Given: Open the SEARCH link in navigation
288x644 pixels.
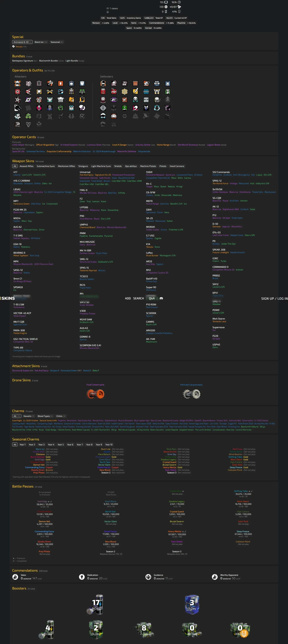Looking at the screenshot, I should point(138,298).
